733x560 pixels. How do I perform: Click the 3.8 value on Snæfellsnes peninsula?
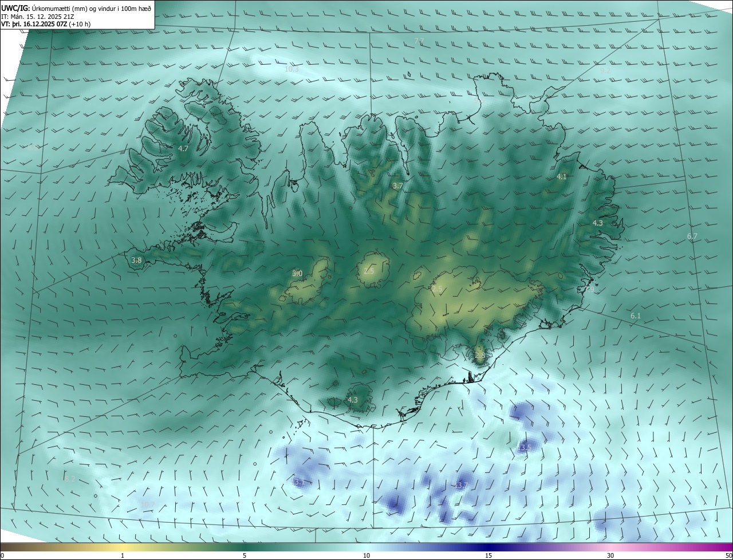point(136,261)
